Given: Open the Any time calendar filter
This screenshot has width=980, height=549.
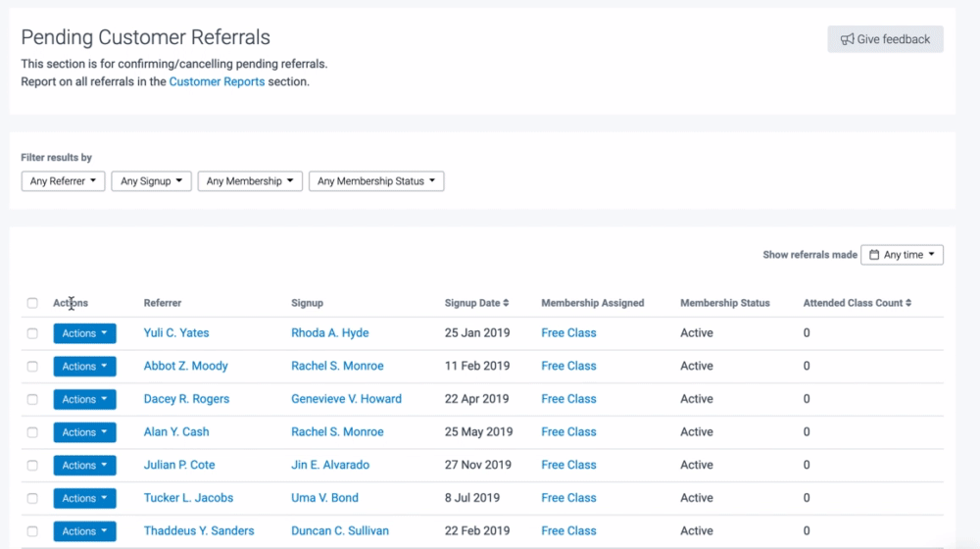Looking at the screenshot, I should coord(902,255).
